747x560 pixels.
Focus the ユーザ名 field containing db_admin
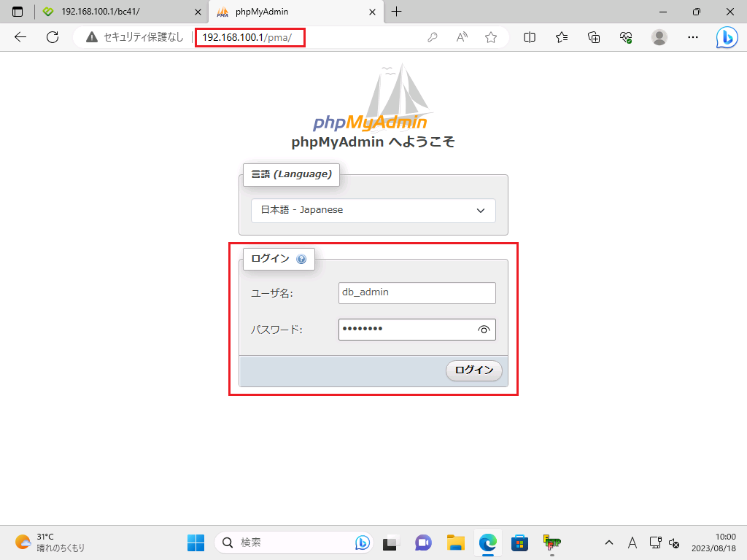[417, 292]
